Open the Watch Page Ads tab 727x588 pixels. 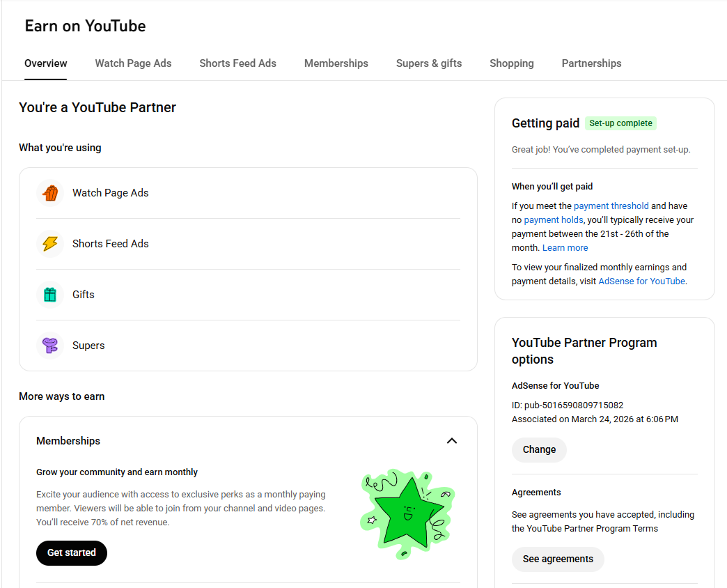pos(133,63)
